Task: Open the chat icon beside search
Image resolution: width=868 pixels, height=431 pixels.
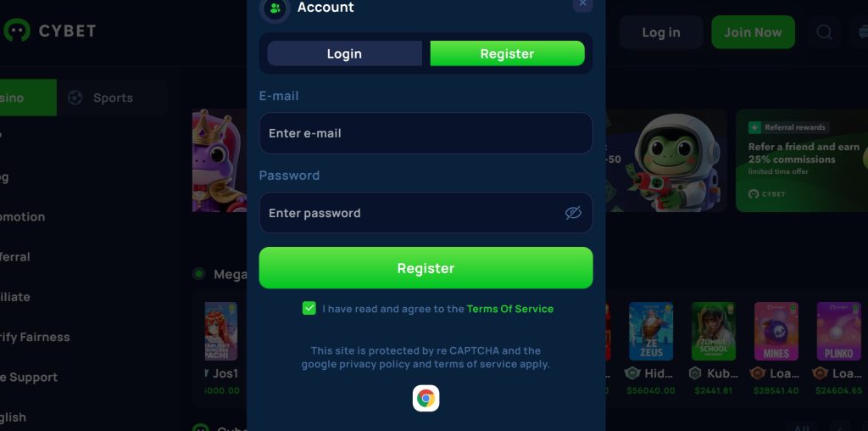Action: (x=861, y=32)
